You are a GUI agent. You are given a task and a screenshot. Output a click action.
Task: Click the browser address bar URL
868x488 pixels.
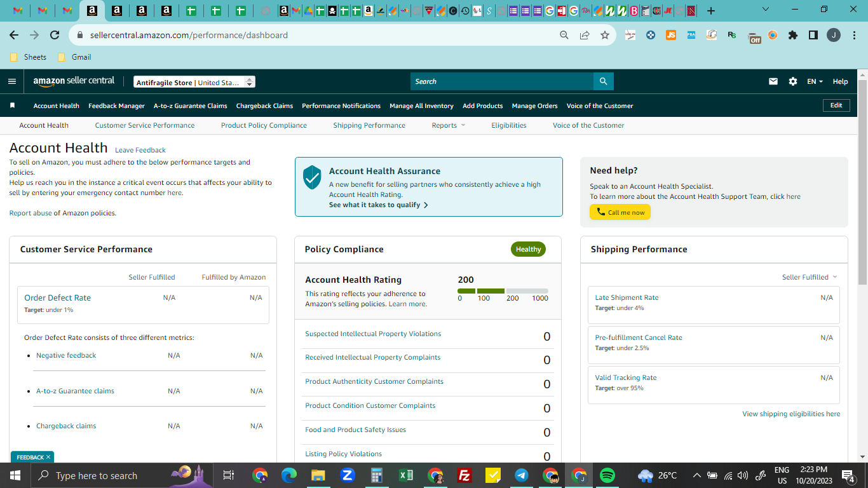(x=189, y=36)
